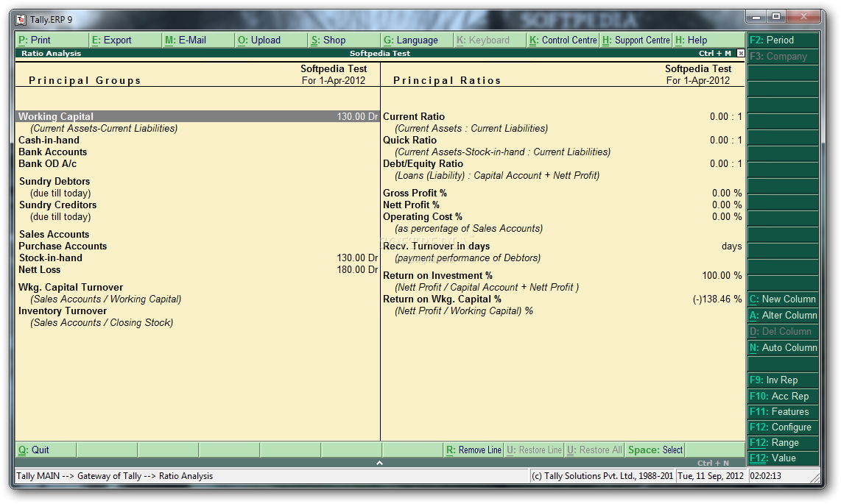Select the Cash-in-hand row

coord(198,141)
